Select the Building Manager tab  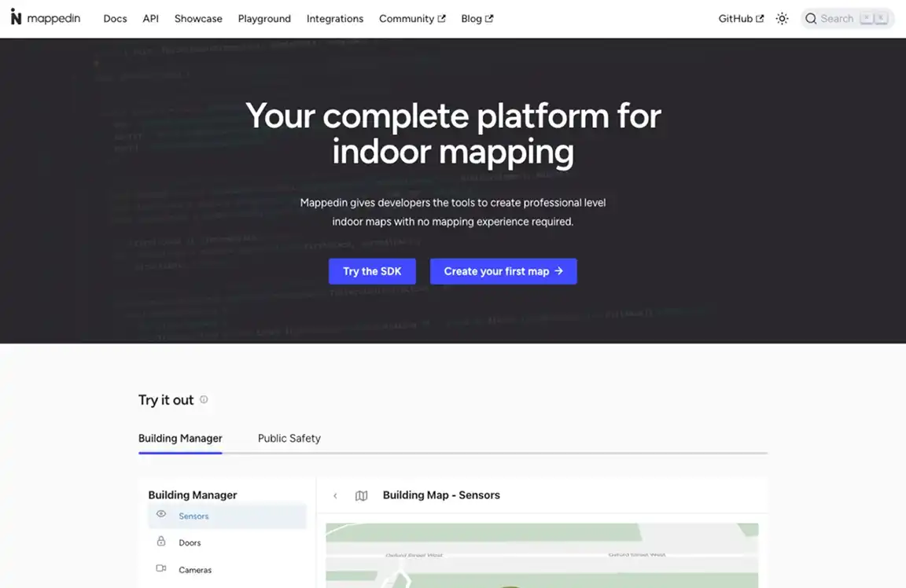click(180, 438)
